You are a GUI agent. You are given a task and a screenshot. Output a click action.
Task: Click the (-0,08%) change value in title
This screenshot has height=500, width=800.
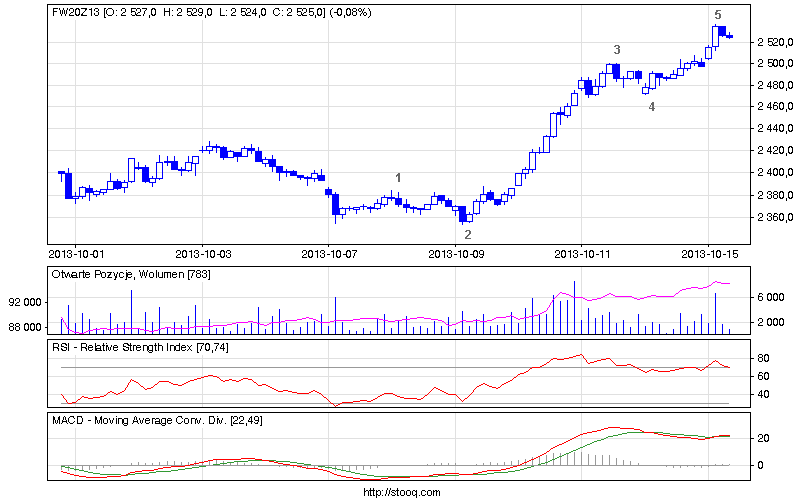351,12
